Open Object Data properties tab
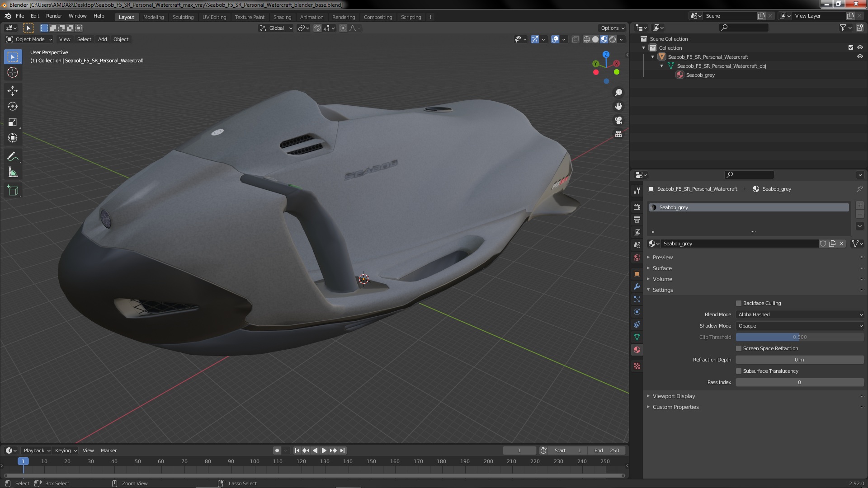This screenshot has width=868, height=488. coord(637,337)
